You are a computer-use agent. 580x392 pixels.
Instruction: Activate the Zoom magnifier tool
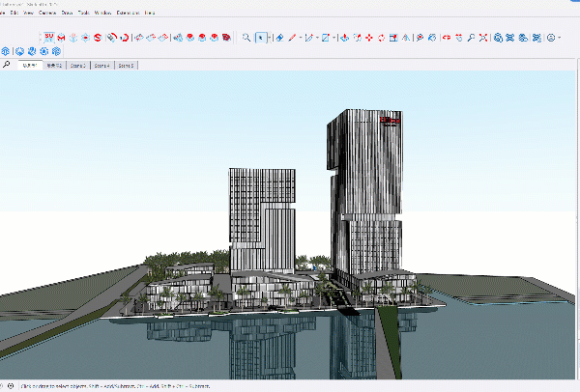(x=470, y=38)
